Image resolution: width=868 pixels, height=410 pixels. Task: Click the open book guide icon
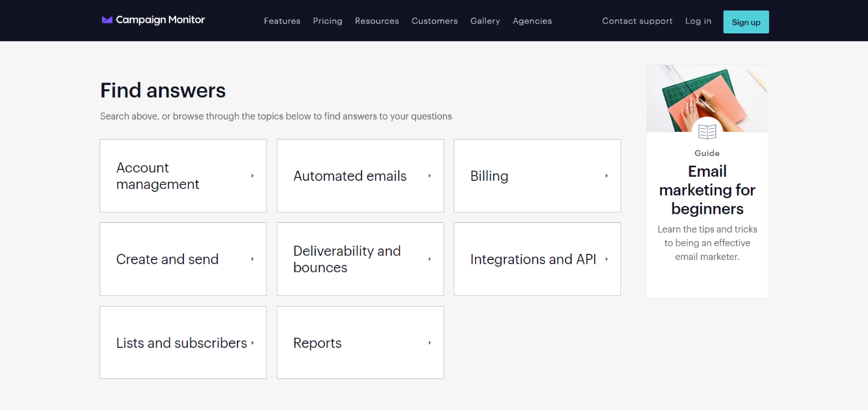pyautogui.click(x=707, y=131)
